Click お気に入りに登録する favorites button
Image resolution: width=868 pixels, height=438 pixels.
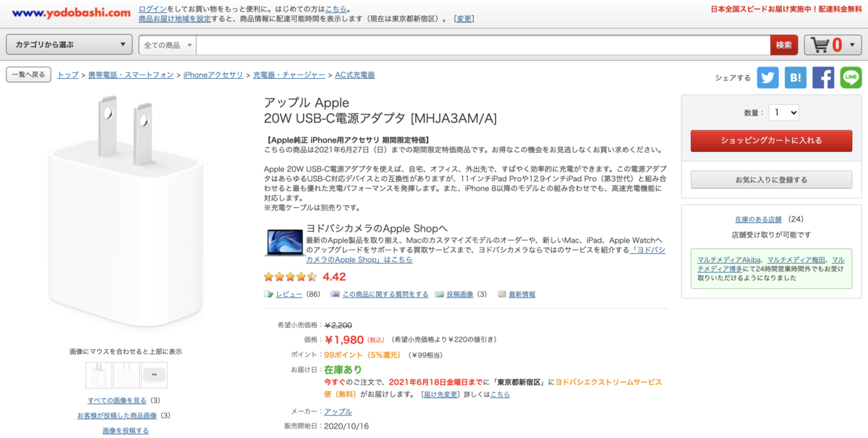coord(771,180)
